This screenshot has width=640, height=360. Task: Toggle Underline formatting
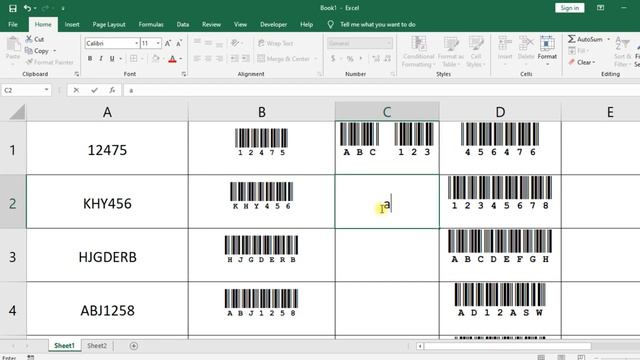coord(112,59)
